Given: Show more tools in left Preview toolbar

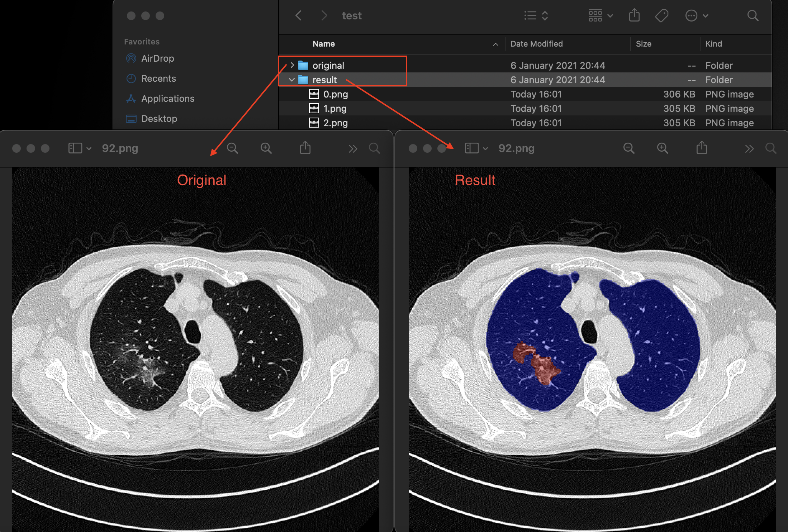Looking at the screenshot, I should point(353,148).
